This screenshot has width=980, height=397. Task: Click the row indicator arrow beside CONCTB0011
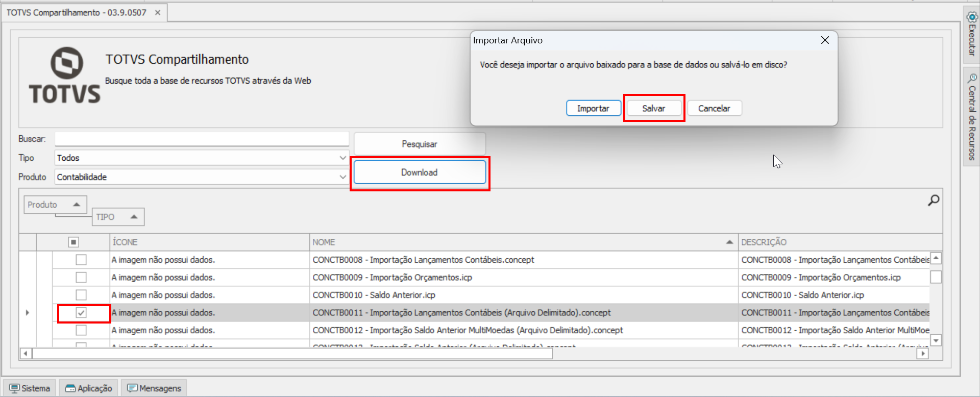(x=28, y=312)
